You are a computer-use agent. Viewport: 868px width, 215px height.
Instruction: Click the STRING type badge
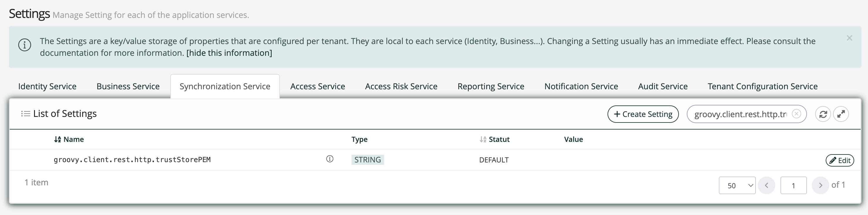click(x=368, y=159)
